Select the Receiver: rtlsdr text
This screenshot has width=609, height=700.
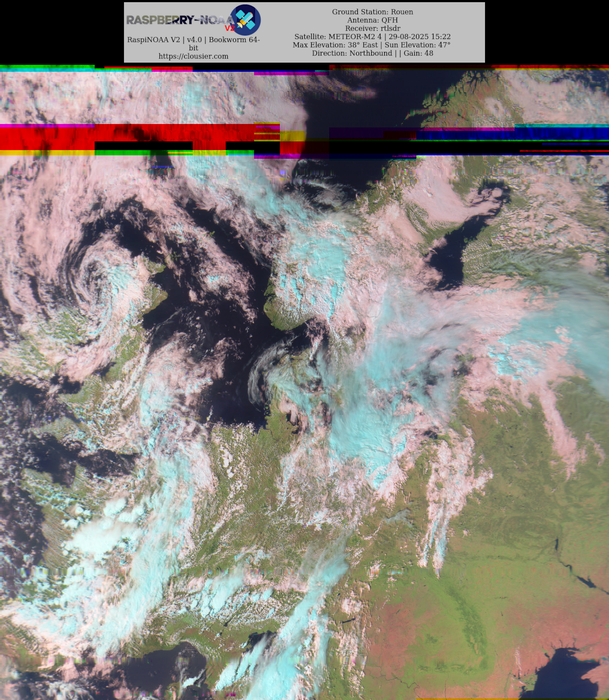coord(372,28)
